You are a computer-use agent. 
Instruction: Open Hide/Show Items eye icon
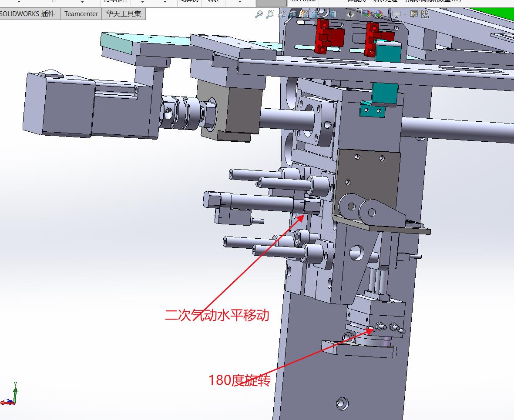pyautogui.click(x=351, y=15)
